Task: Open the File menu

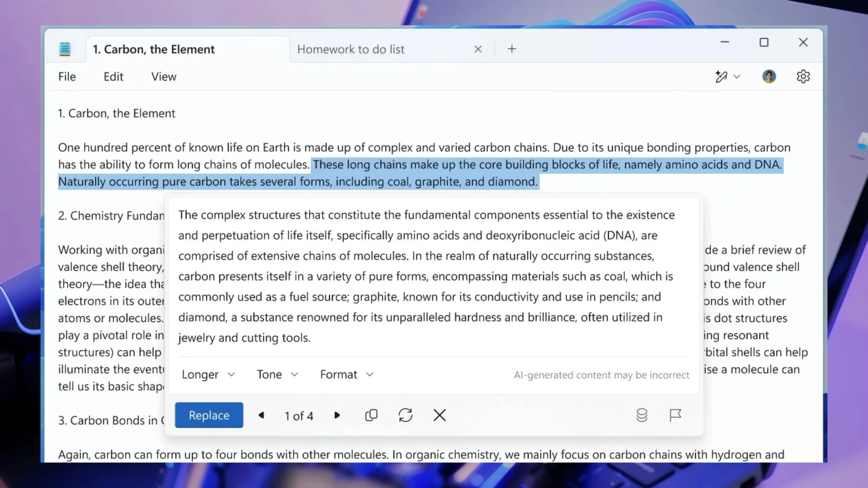Action: [67, 77]
